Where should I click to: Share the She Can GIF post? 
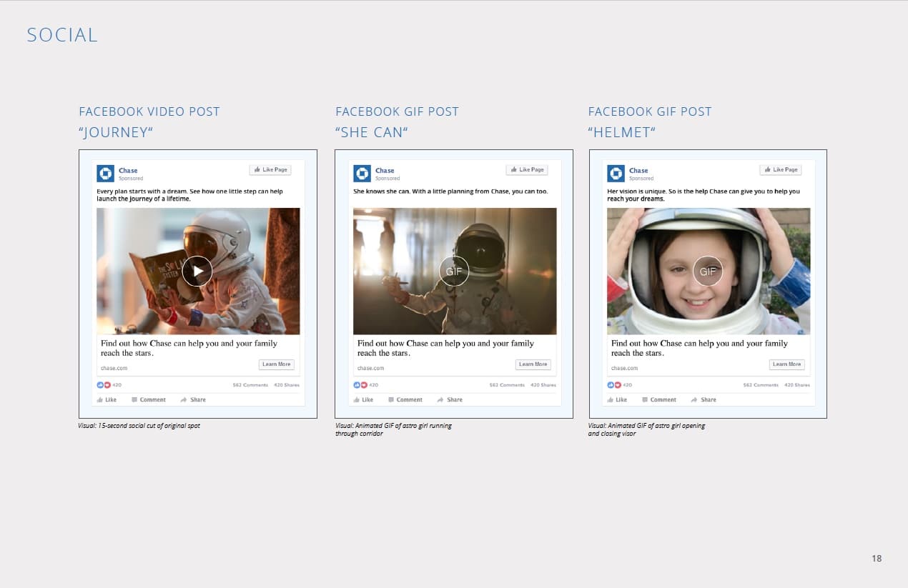point(450,399)
